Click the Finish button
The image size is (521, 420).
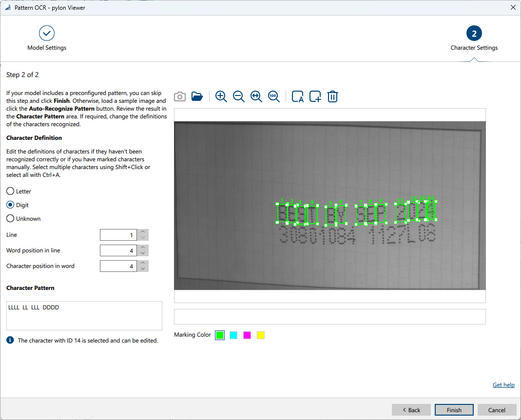click(x=454, y=410)
